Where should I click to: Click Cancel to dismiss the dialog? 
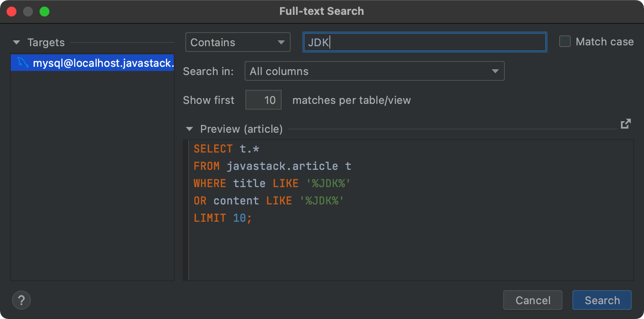coord(533,300)
